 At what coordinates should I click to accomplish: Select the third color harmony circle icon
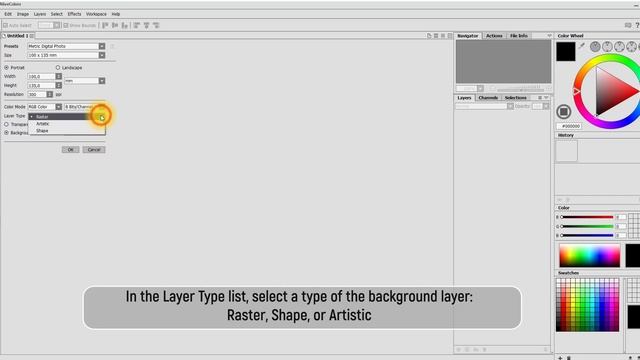pyautogui.click(x=619, y=47)
